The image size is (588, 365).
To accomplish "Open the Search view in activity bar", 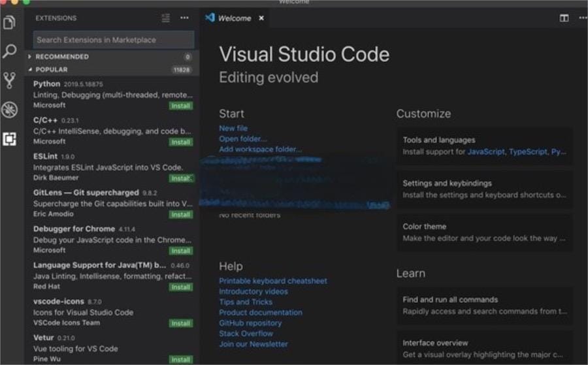I will [9, 52].
